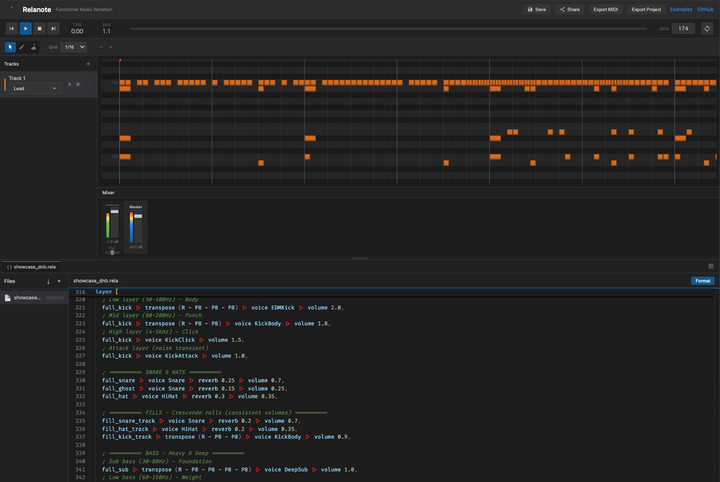Screen dimensions: 720x482
Task: Click the loop icon next to BPM
Action: click(707, 29)
